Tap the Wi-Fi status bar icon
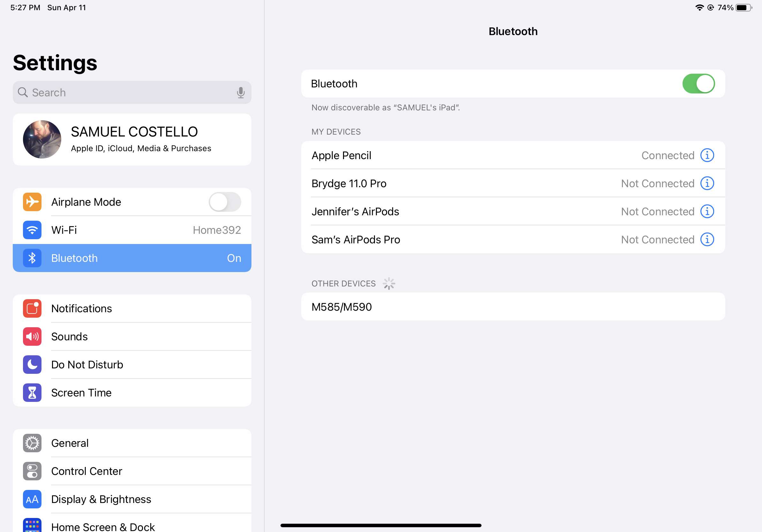Screen dimensions: 762x532 (699, 7)
